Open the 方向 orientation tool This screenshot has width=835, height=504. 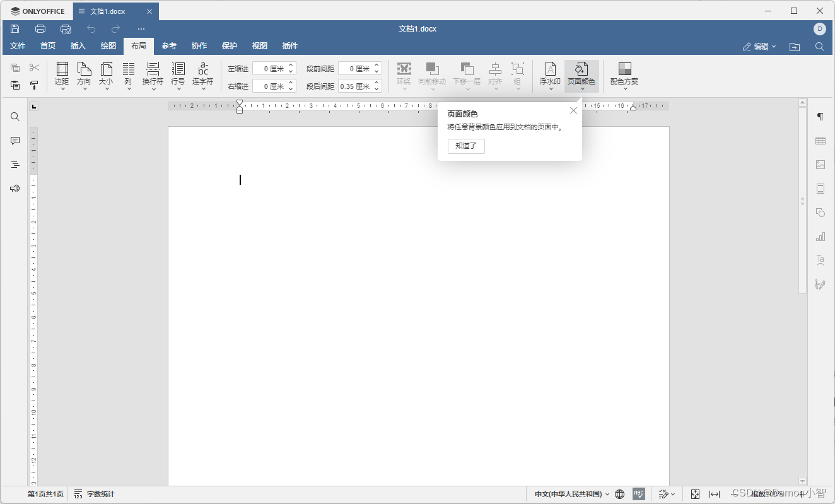coord(84,76)
